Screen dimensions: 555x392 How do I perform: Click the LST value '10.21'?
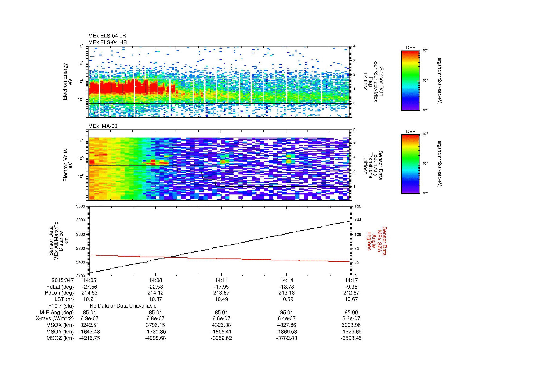pyautogui.click(x=89, y=299)
